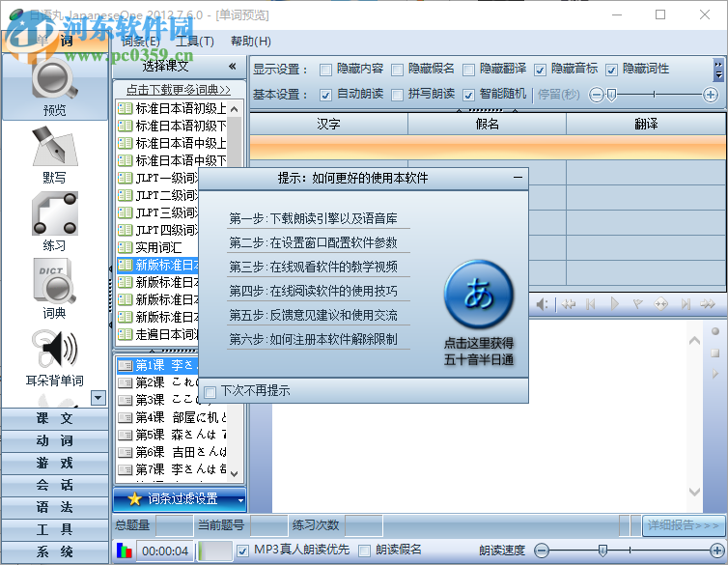This screenshot has width=728, height=565.
Task: Increase 朗读速度 with plus icon
Action: point(717,551)
